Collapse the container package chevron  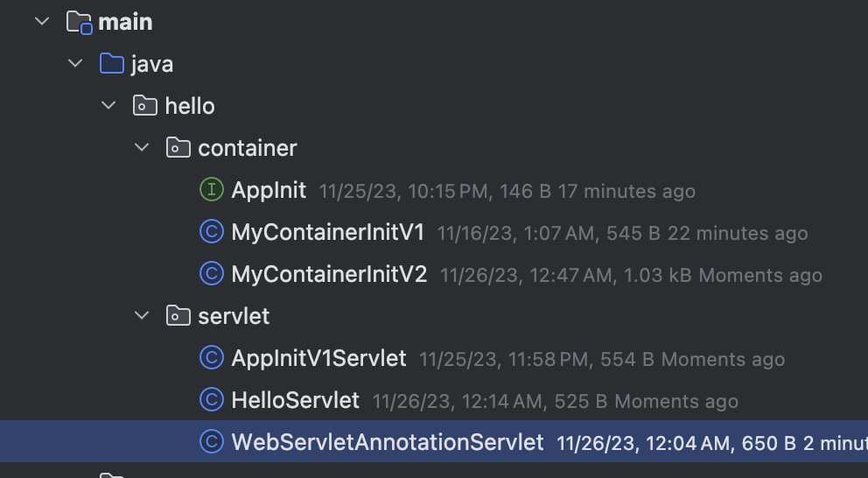coord(142,147)
